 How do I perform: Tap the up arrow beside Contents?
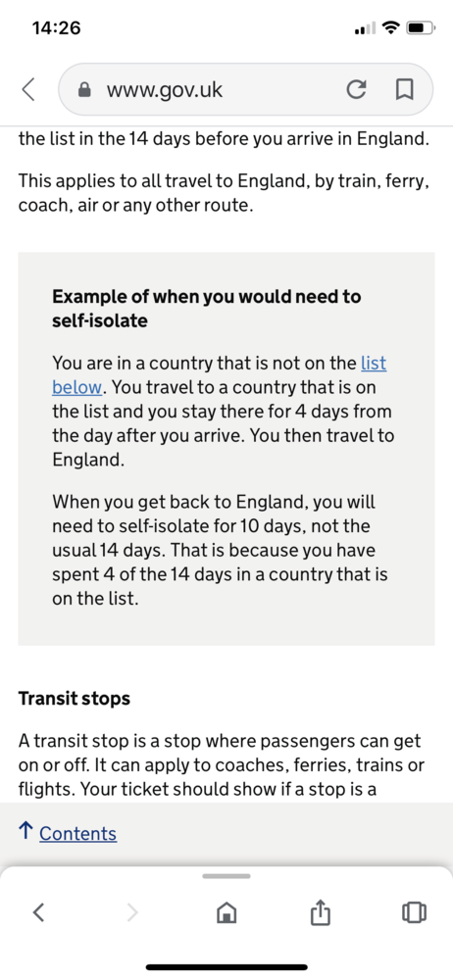point(26,831)
